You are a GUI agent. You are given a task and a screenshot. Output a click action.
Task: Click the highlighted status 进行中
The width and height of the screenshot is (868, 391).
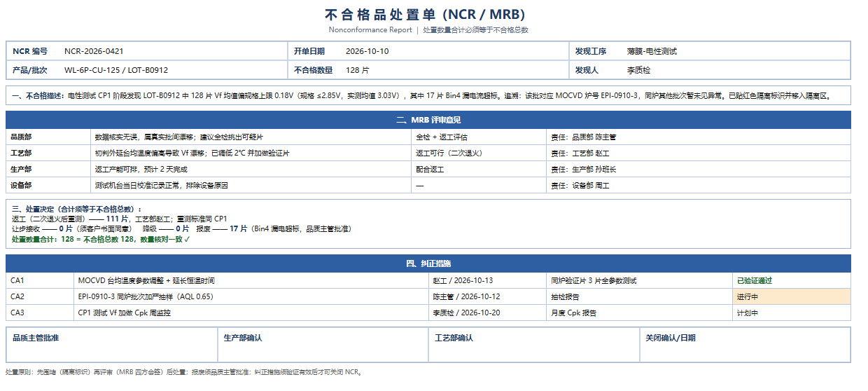791,296
